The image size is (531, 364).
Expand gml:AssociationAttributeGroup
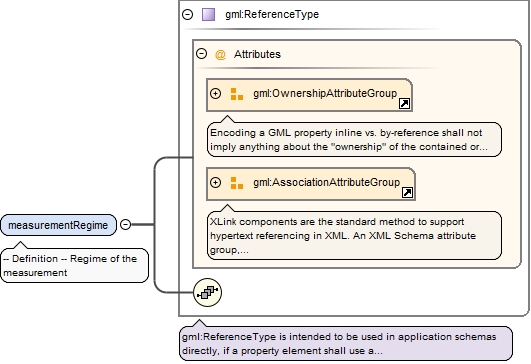click(x=215, y=183)
